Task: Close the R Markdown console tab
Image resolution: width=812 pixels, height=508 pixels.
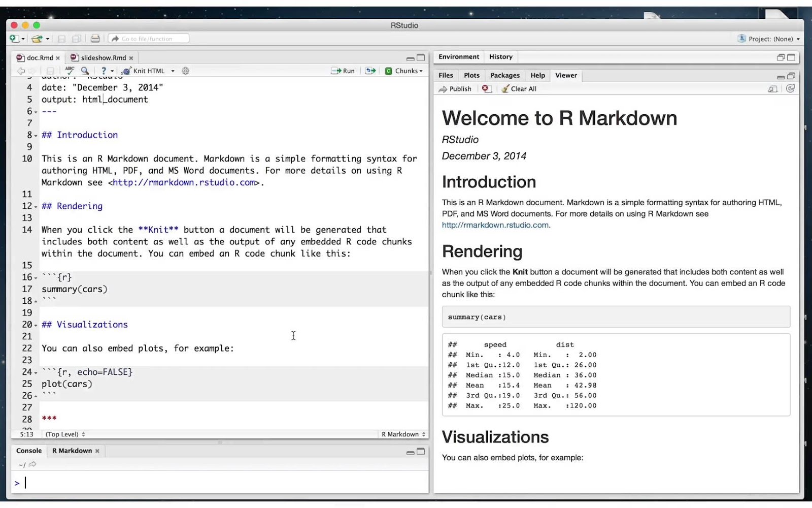Action: pos(97,451)
